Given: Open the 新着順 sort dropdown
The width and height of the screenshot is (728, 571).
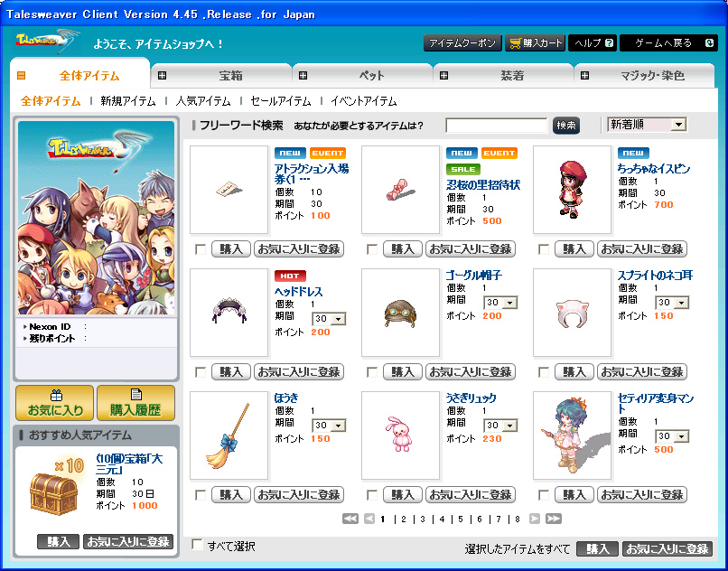Looking at the screenshot, I should pyautogui.click(x=648, y=125).
